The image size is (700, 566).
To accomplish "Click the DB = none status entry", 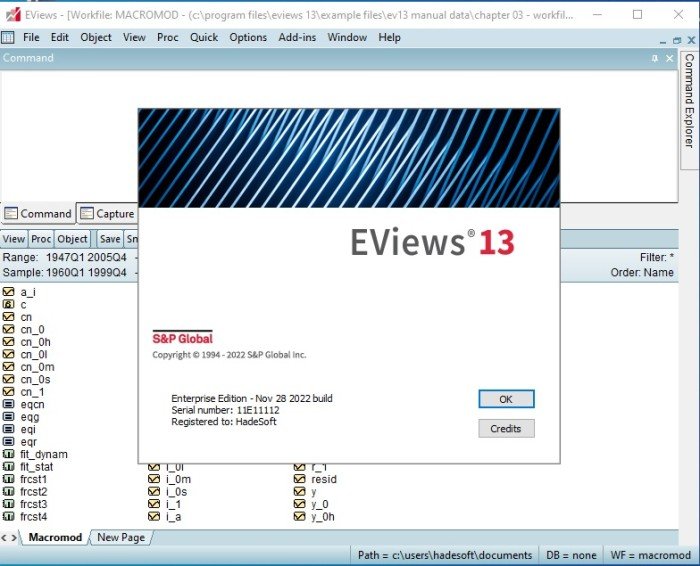I will tap(571, 555).
